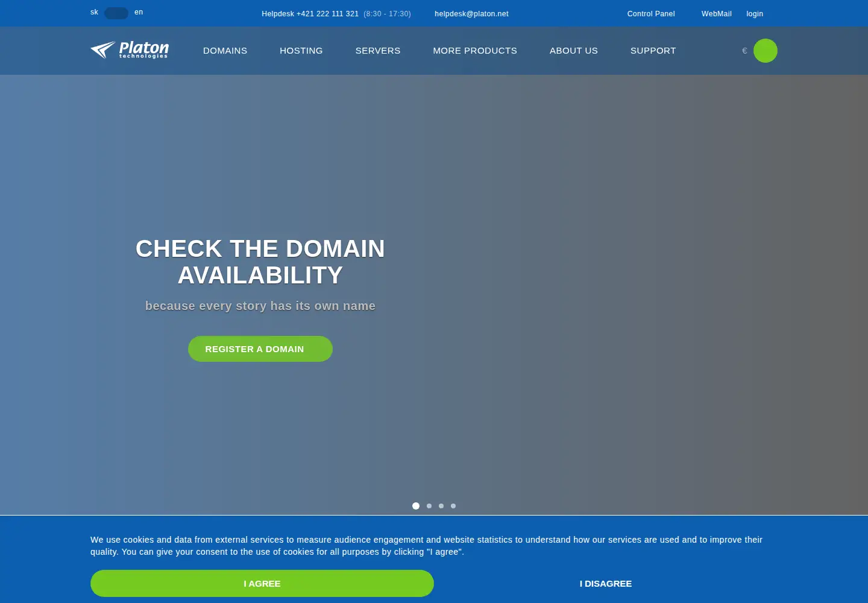Screen dimensions: 868x603
Task: Click the login link
Action: click(x=755, y=14)
